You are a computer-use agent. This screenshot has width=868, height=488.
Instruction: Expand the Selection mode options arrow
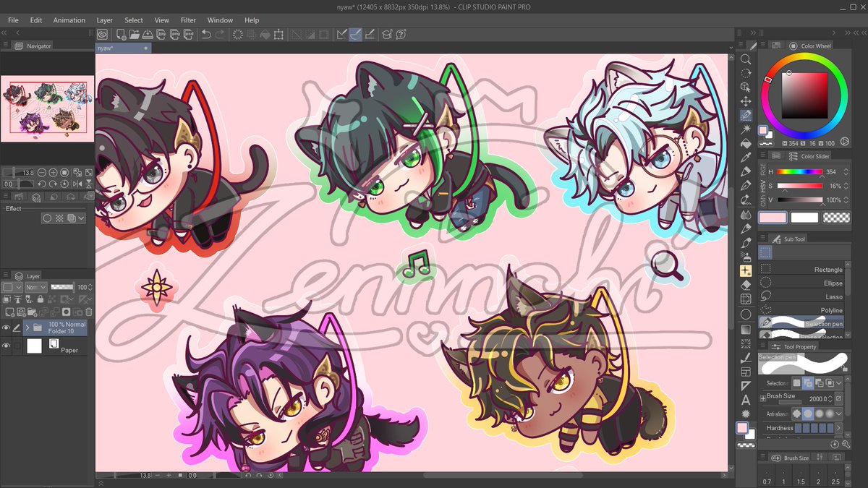839,383
